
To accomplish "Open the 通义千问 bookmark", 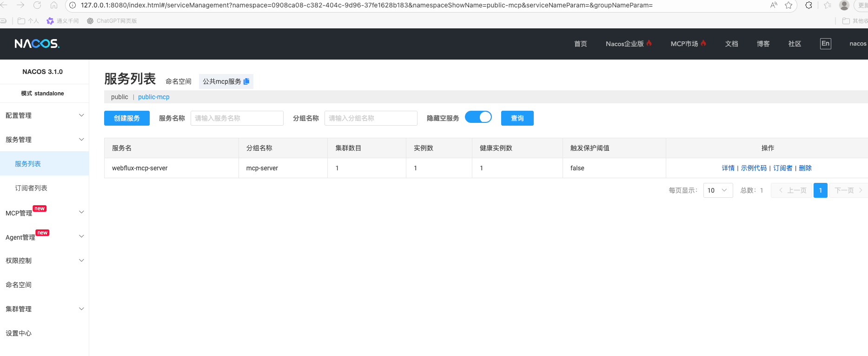I will tap(63, 21).
